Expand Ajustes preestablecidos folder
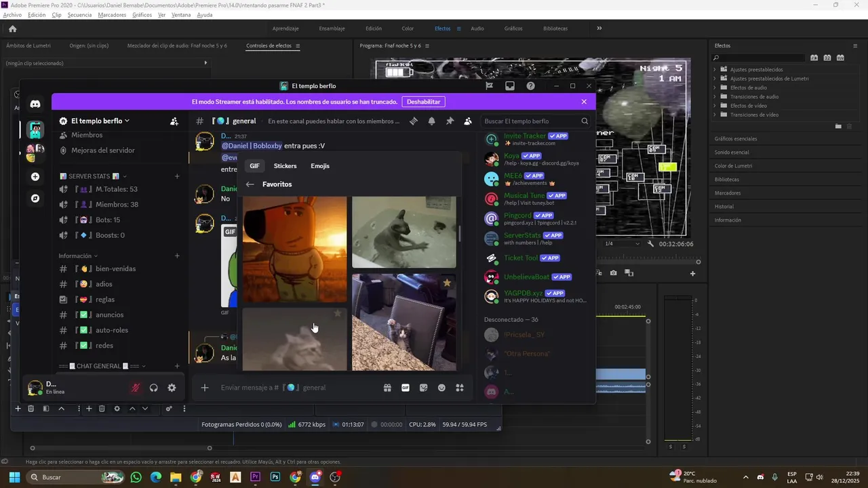The image size is (868, 488). 715,69
